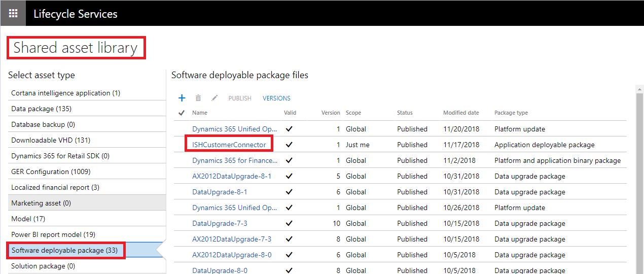Sort by the Valid column header
The height and width of the screenshot is (274, 644).
[x=290, y=113]
